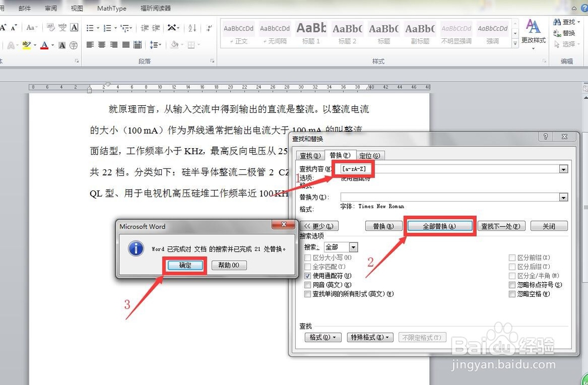Click the Multilevel List icon

point(125,28)
